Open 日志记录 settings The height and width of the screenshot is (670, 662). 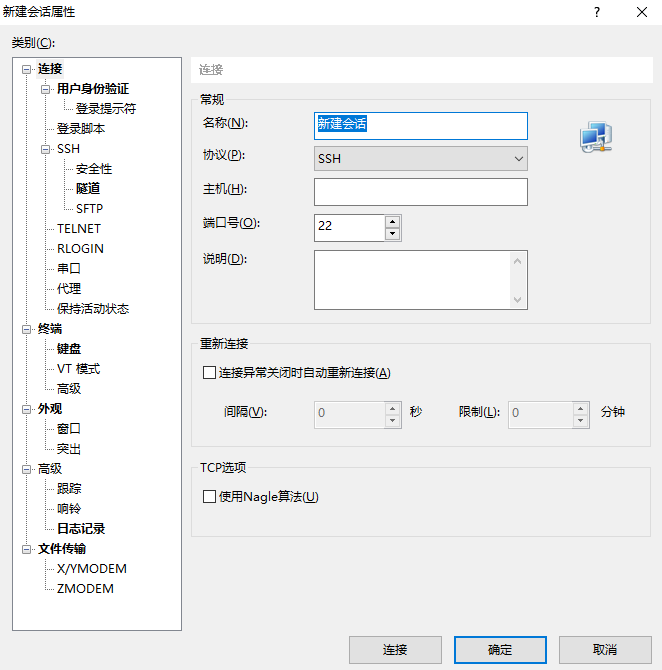click(81, 529)
